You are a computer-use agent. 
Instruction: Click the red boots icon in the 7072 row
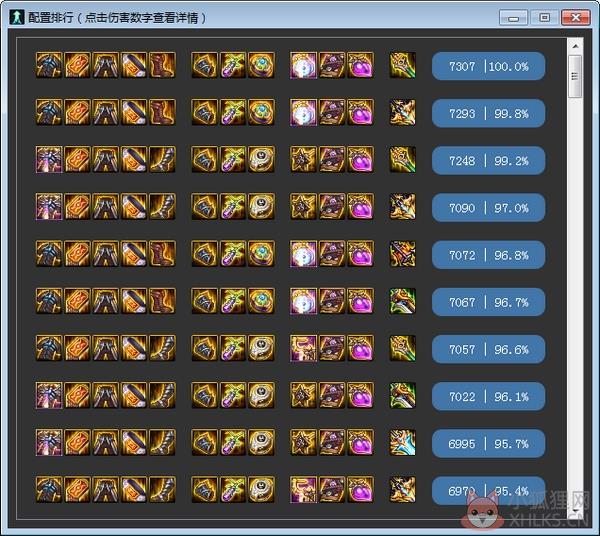pyautogui.click(x=162, y=254)
